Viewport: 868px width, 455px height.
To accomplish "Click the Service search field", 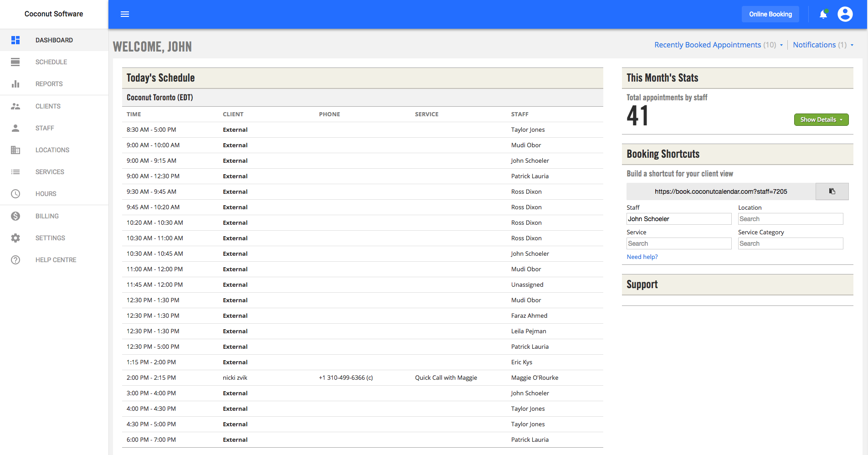I will tap(679, 243).
